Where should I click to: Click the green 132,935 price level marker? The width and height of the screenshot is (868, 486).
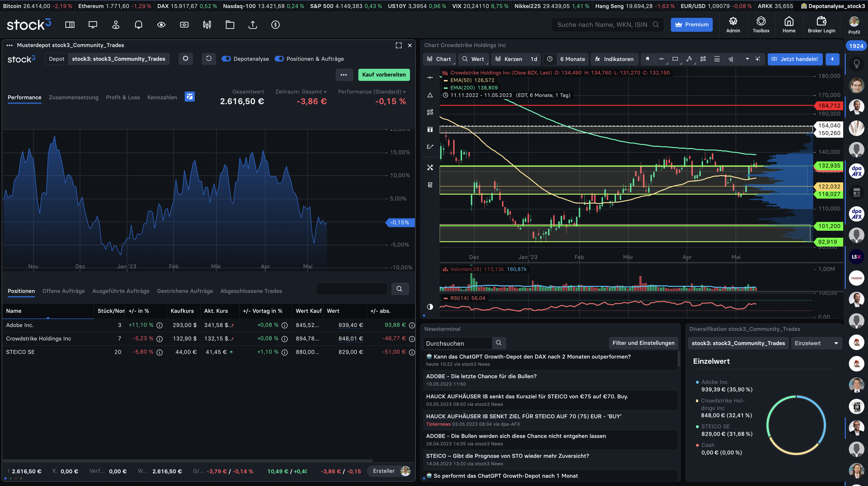(x=828, y=166)
